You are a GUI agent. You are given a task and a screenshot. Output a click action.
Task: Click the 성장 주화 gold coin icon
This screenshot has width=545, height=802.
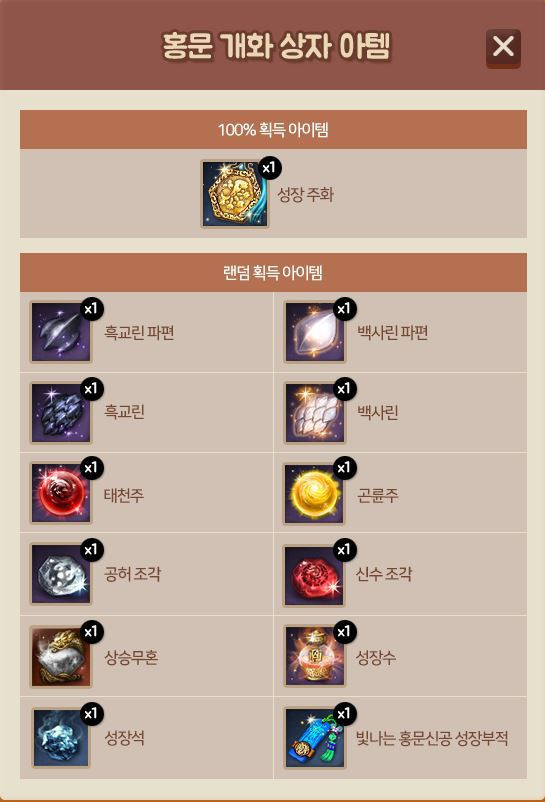235,194
